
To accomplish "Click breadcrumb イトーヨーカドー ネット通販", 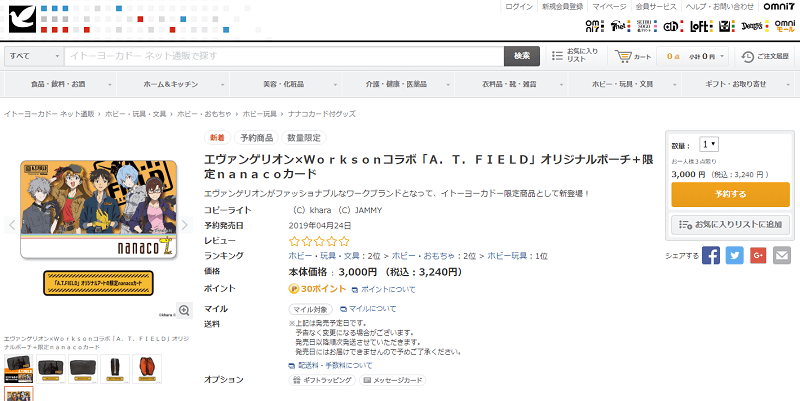I will pyautogui.click(x=49, y=114).
